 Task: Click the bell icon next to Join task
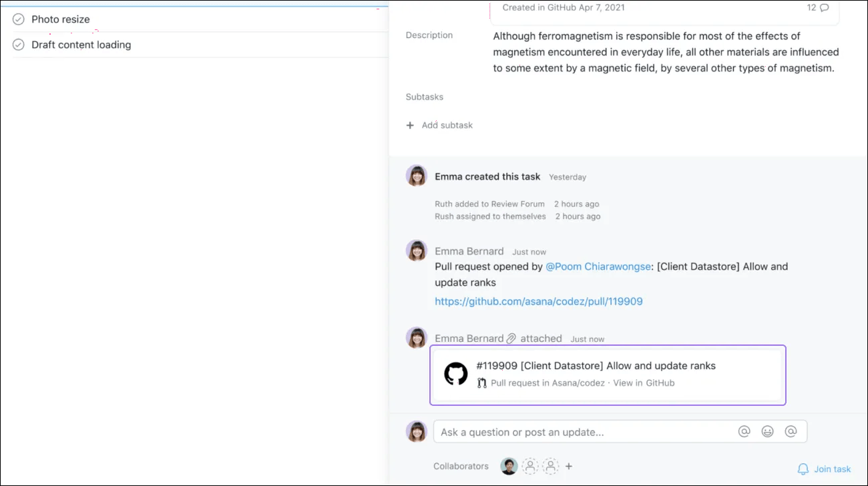[804, 469]
